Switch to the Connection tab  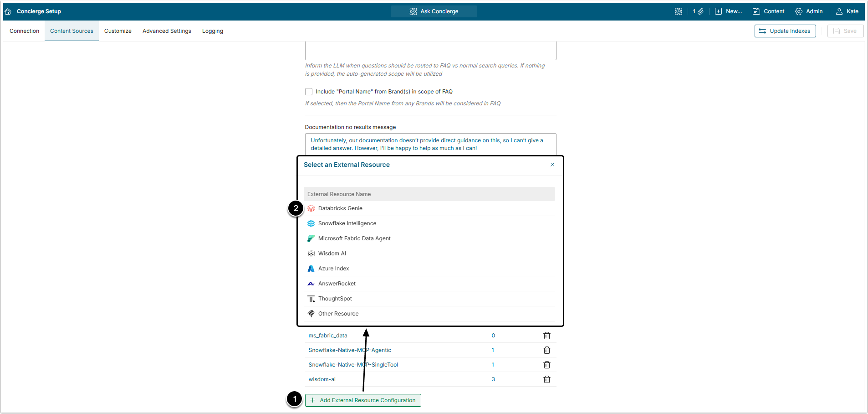[25, 31]
